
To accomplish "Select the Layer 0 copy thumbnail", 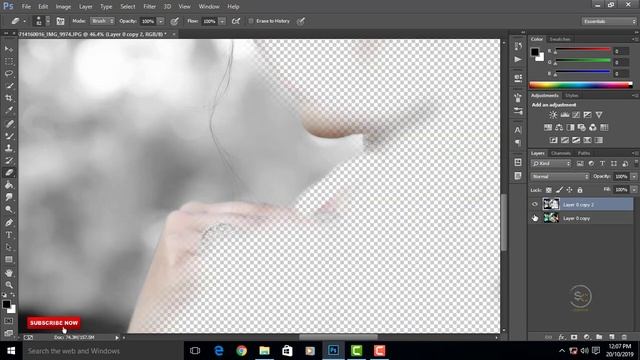I will click(551, 218).
